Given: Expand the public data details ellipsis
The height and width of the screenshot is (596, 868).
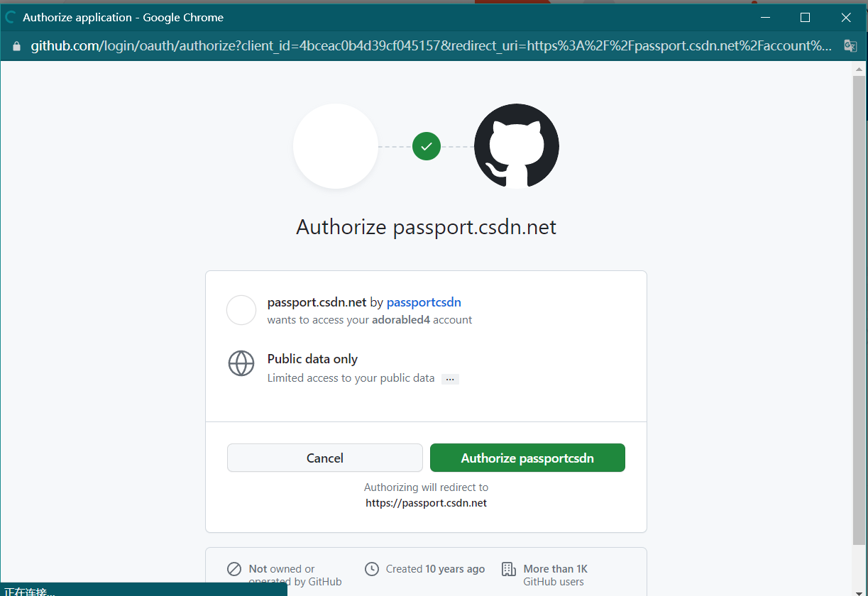Looking at the screenshot, I should point(450,379).
